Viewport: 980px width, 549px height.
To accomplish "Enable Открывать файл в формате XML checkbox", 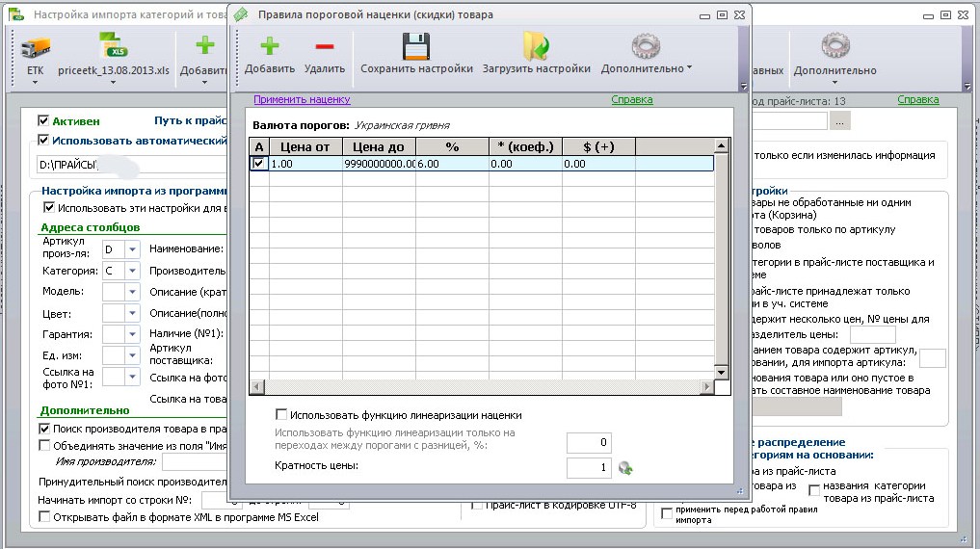I will [44, 516].
